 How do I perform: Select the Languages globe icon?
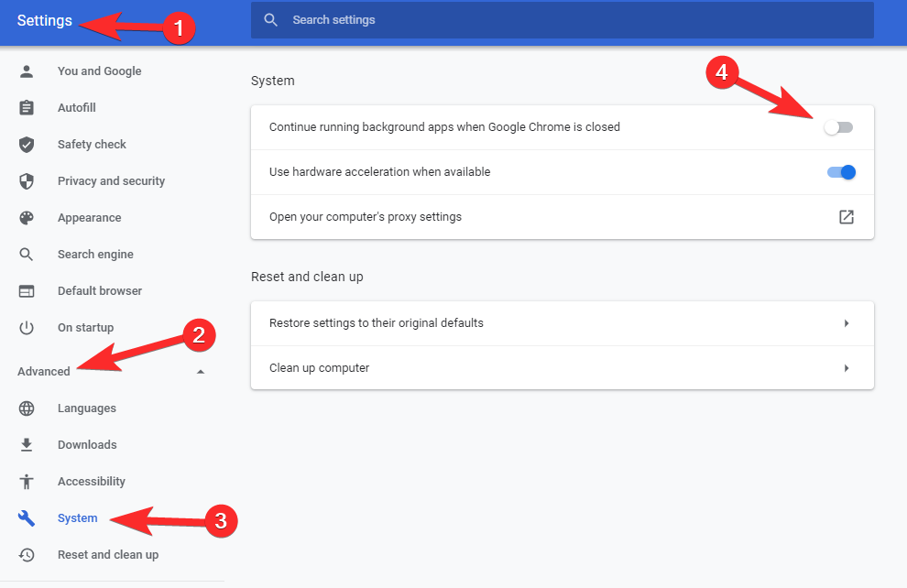click(x=27, y=408)
